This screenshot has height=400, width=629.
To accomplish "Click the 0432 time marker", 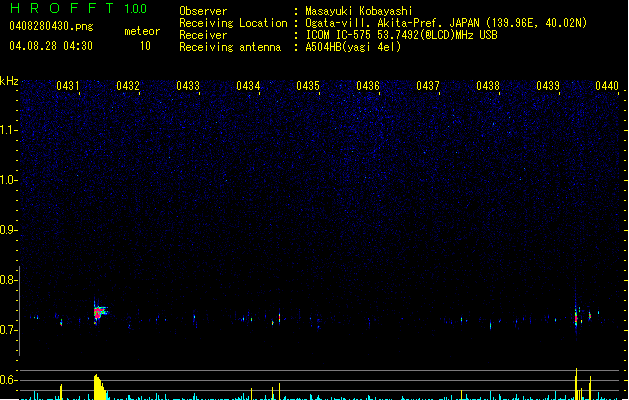I will pyautogui.click(x=128, y=86).
